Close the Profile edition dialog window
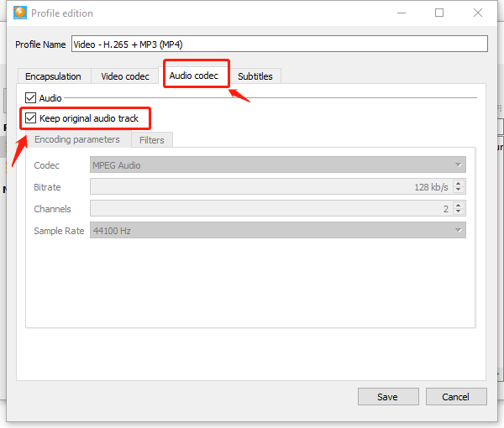 479,13
